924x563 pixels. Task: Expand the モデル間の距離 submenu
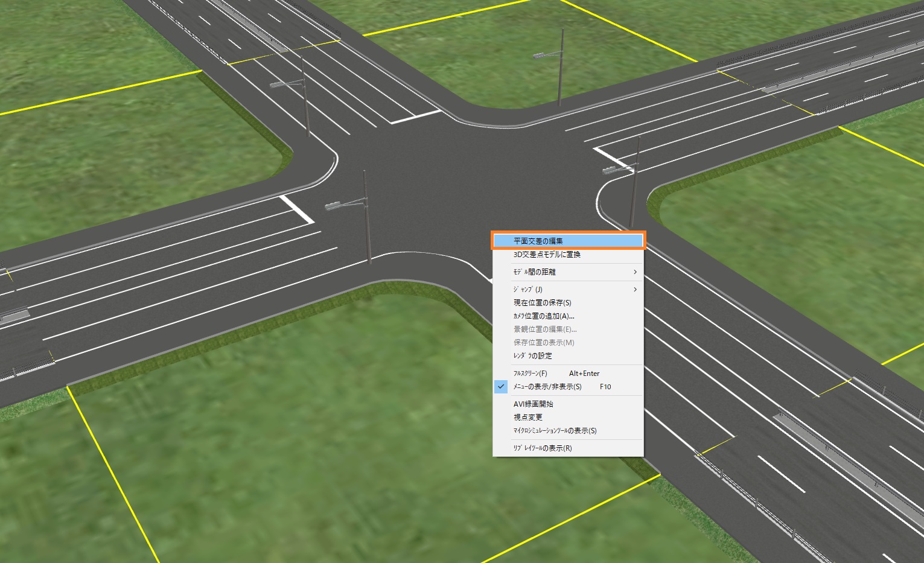[x=569, y=272]
